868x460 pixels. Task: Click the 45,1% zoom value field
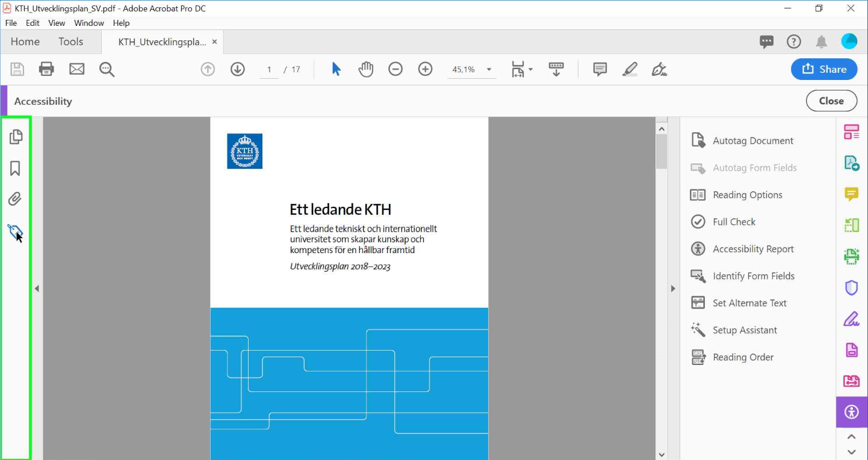[464, 70]
